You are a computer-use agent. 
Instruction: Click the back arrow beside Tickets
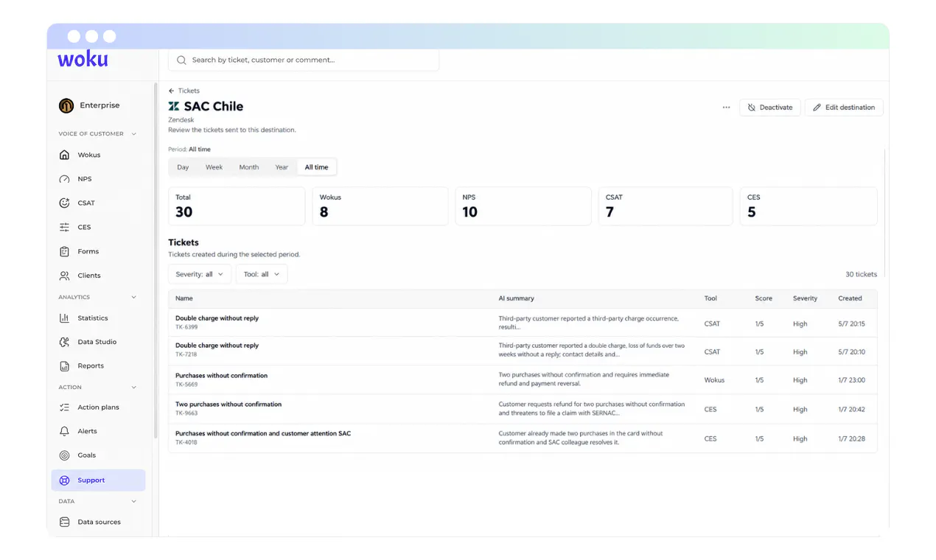coord(172,91)
